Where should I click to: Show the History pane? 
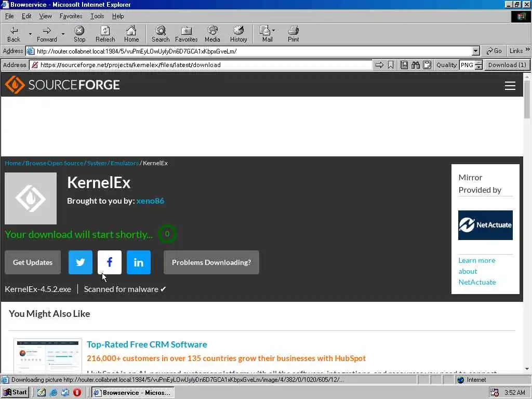tap(238, 34)
